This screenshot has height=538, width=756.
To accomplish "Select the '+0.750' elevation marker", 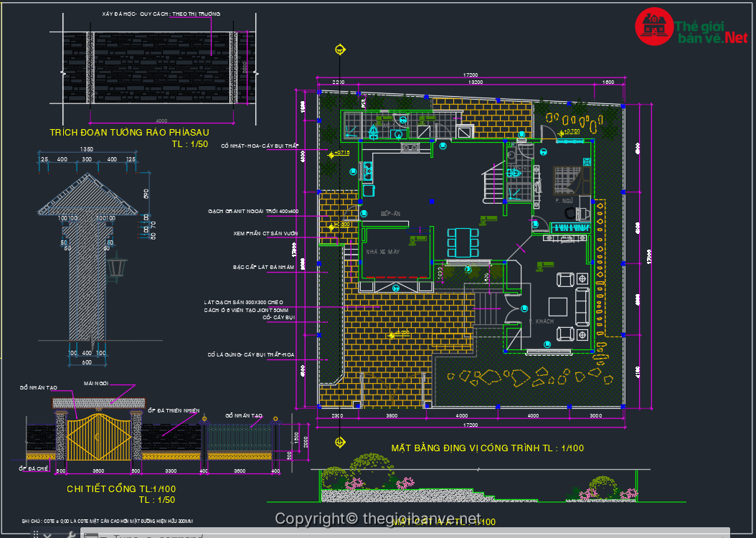I will pyautogui.click(x=571, y=131).
